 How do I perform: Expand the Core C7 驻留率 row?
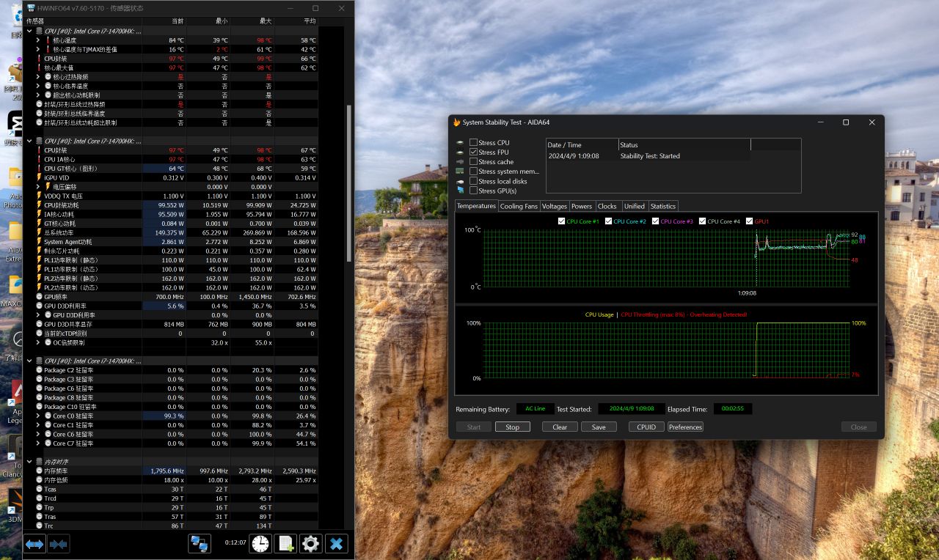coord(38,443)
